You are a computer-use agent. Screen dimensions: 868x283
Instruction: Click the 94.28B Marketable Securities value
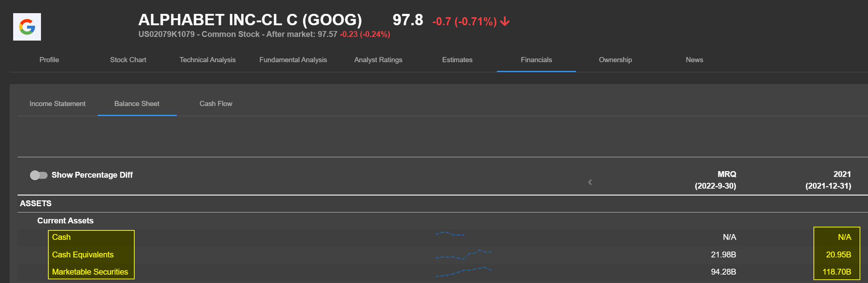pyautogui.click(x=723, y=272)
